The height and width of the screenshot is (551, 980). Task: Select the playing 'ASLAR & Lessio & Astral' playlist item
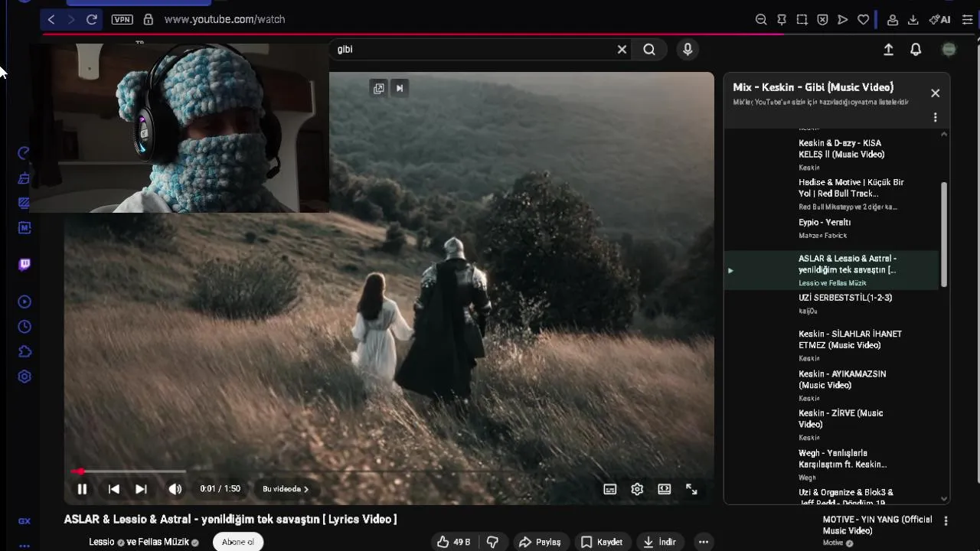tap(831, 270)
